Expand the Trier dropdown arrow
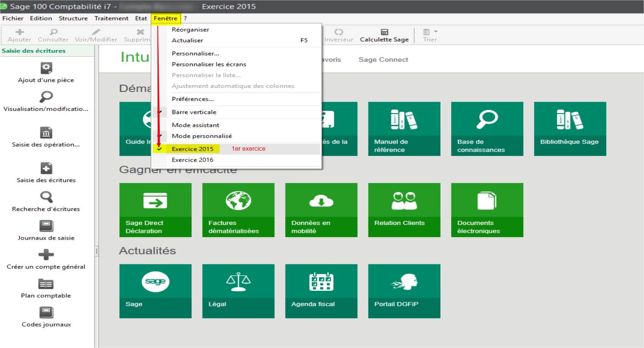 click(x=436, y=32)
